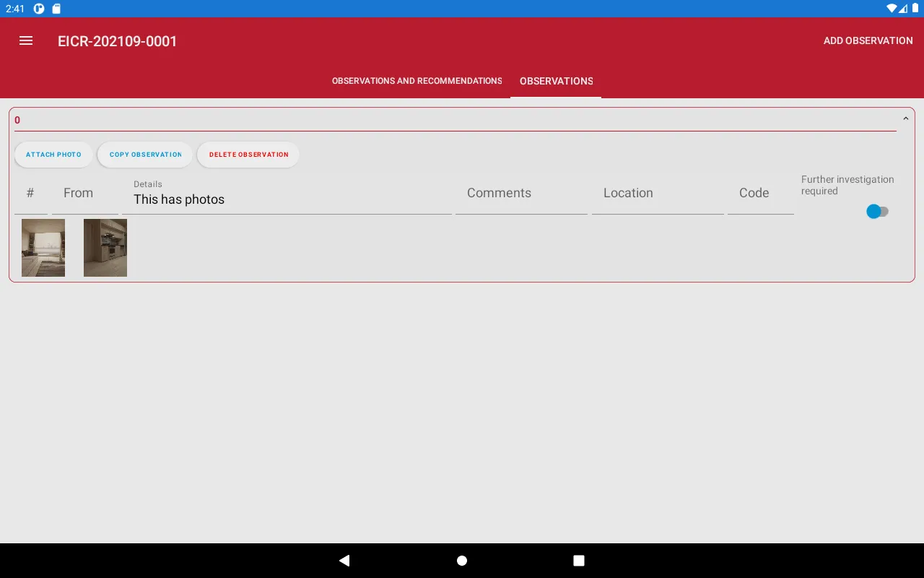Open the hamburger navigation menu
The image size is (924, 578).
click(26, 40)
